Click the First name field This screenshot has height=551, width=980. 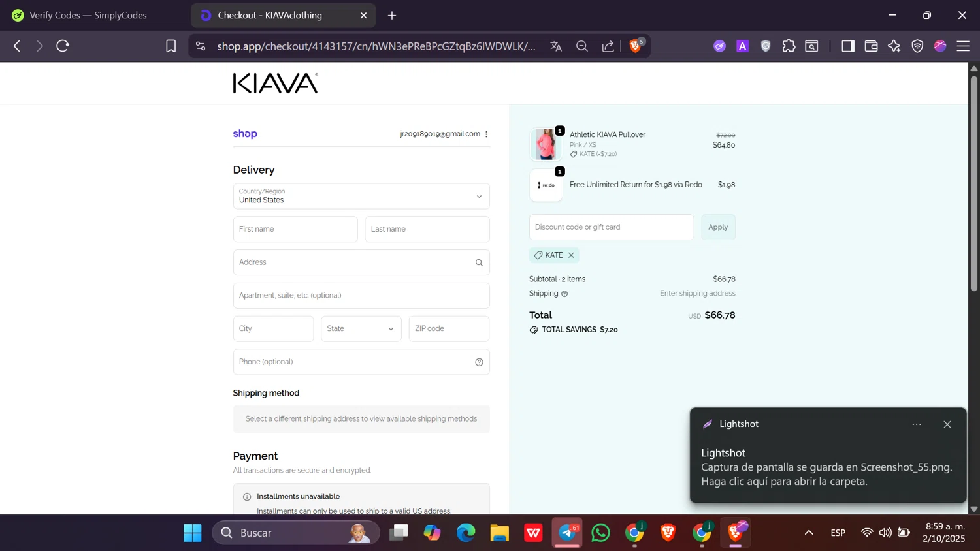click(295, 229)
